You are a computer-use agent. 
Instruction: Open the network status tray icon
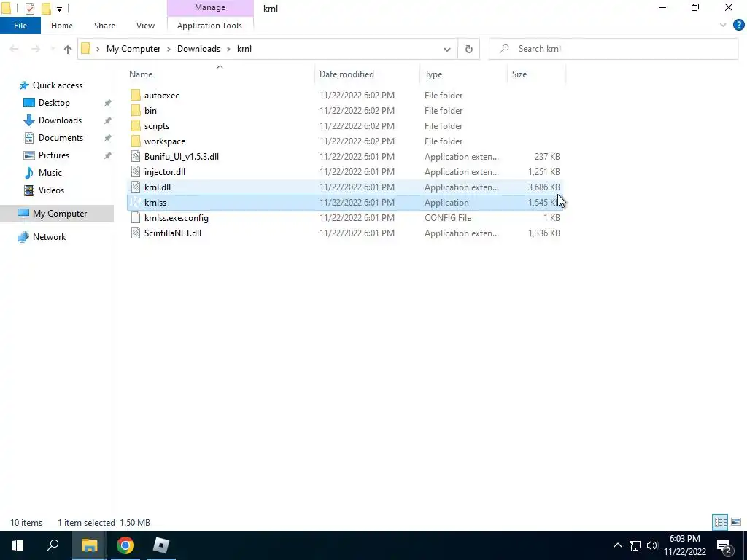point(635,545)
